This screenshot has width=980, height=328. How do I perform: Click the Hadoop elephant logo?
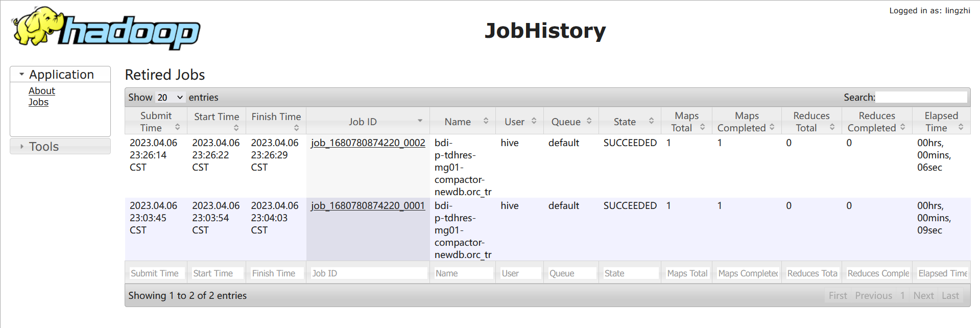tap(106, 29)
